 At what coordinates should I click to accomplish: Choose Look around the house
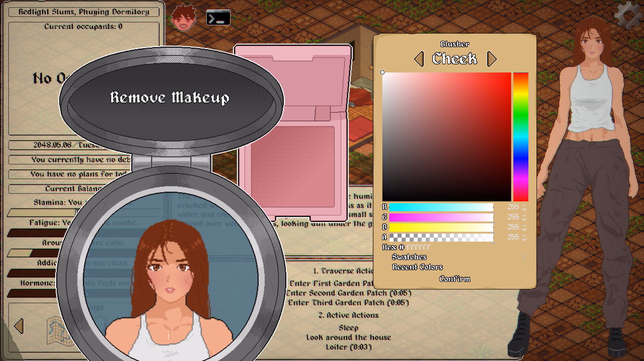pos(349,338)
